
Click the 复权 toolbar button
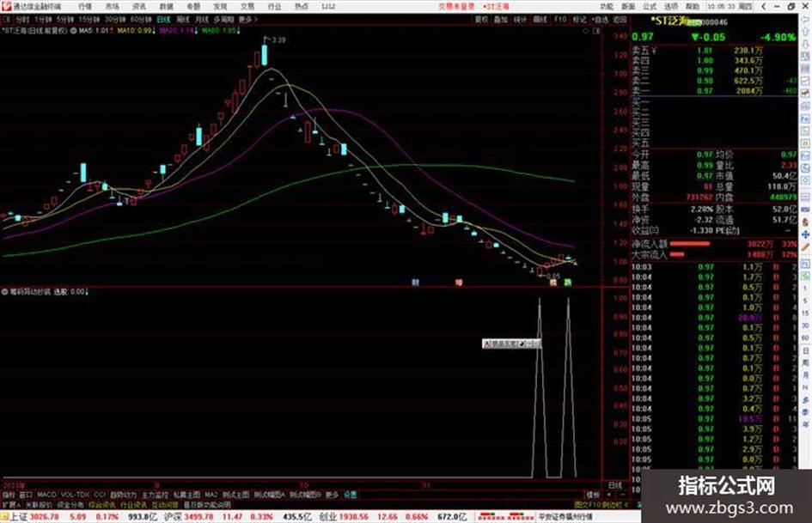coord(481,19)
